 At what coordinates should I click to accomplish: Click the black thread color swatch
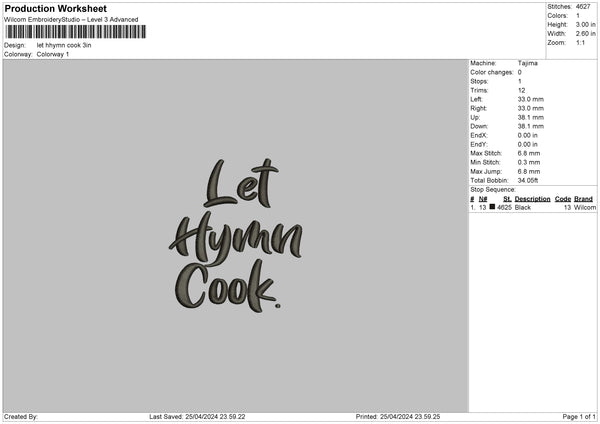point(492,207)
